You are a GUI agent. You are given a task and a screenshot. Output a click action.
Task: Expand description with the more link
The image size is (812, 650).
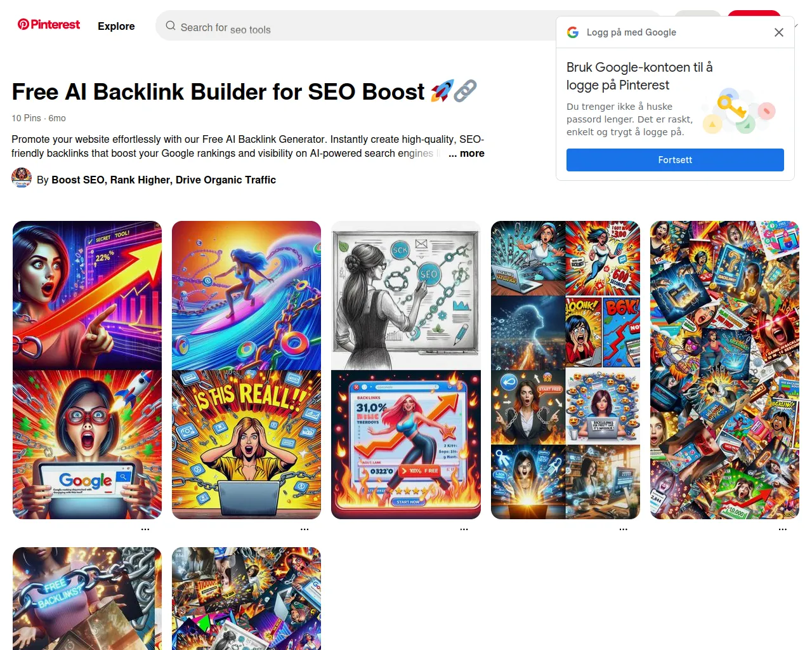(466, 154)
